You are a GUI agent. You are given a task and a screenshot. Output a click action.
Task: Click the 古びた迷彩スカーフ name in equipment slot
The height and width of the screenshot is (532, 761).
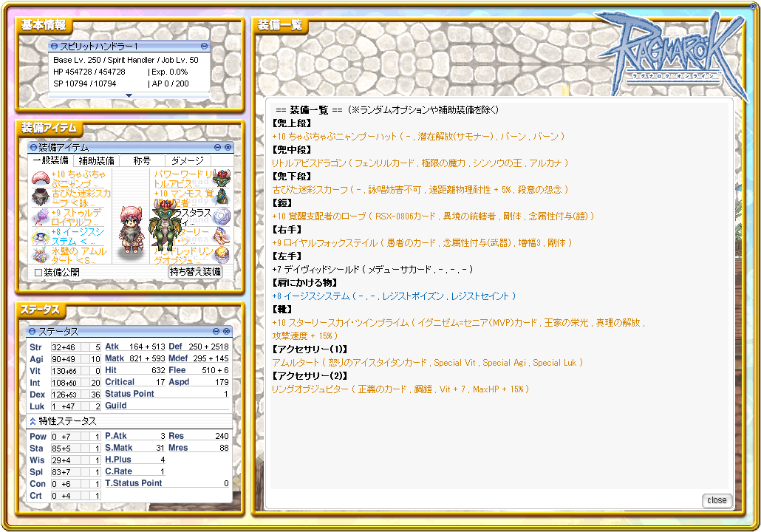pos(81,197)
